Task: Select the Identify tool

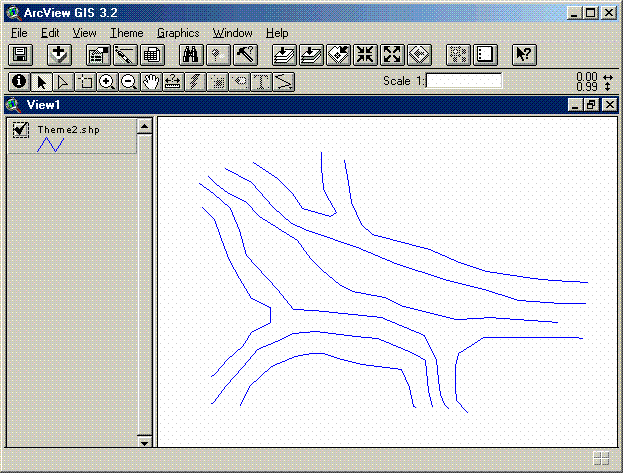Action: (x=19, y=82)
